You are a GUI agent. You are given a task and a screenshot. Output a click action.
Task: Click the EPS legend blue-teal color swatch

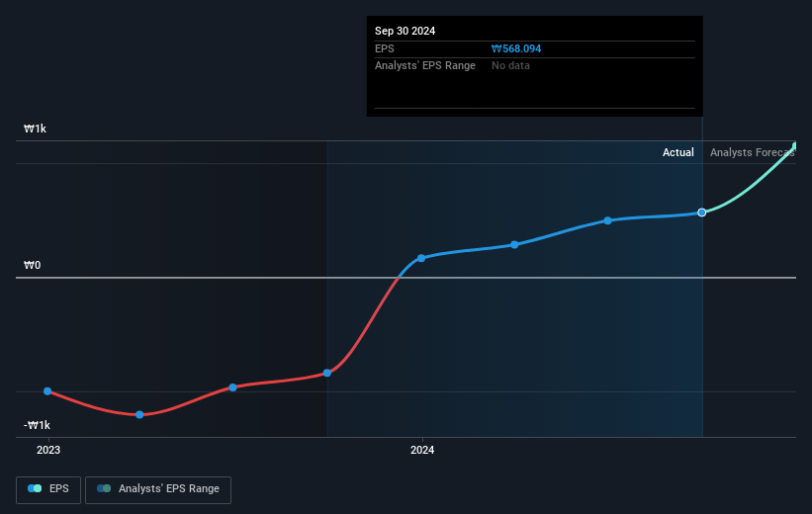pyautogui.click(x=35, y=488)
